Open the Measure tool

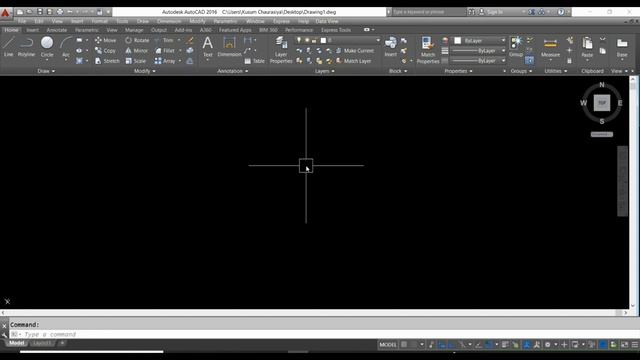click(550, 47)
